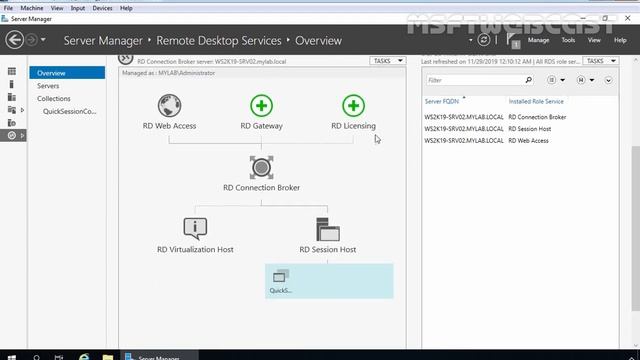Image resolution: width=640 pixels, height=360 pixels.
Task: Open IIS sidebar icon
Action: click(x=12, y=122)
